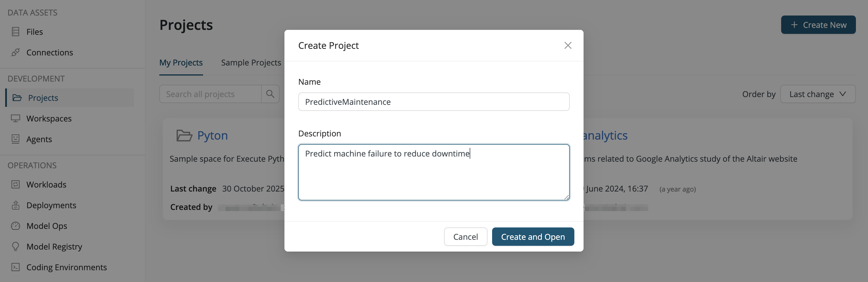Cancel the Create Project dialog
The image size is (868, 282).
point(466,237)
